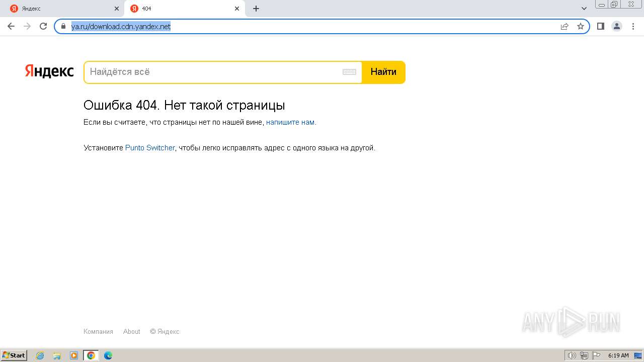Open Chrome's three-dot menu
The image size is (644, 362).
tap(633, 26)
